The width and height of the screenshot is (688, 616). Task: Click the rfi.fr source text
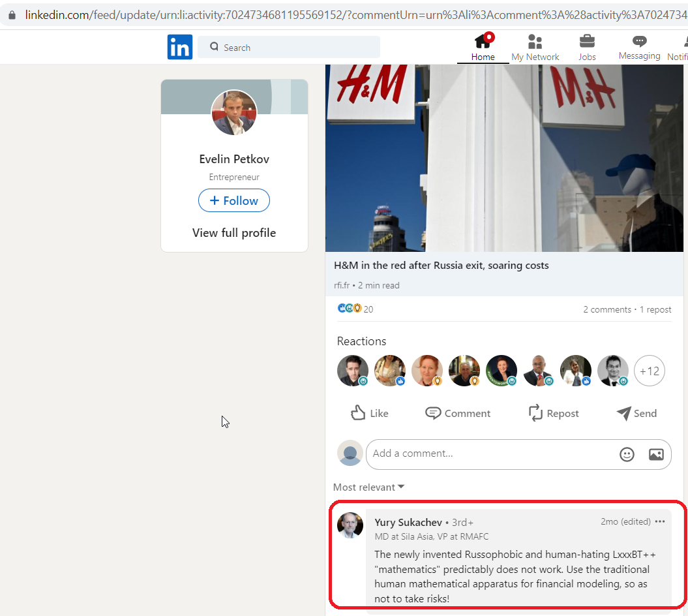point(341,285)
